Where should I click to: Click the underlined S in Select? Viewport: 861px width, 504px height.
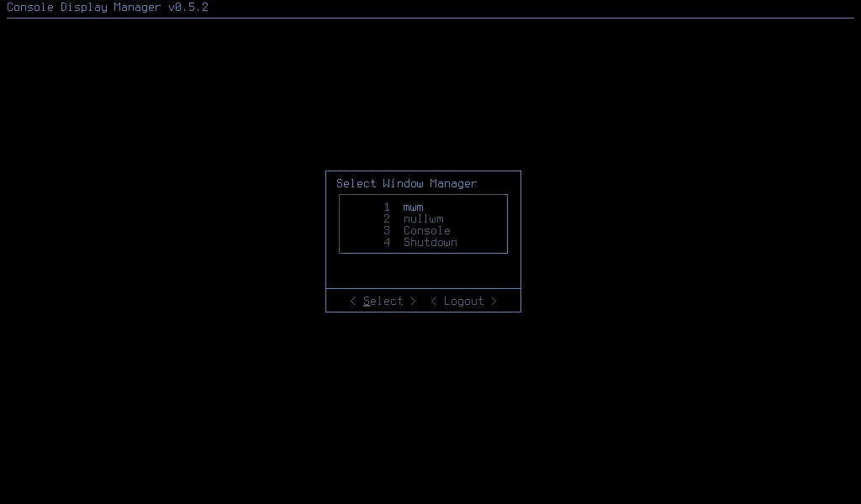[367, 301]
